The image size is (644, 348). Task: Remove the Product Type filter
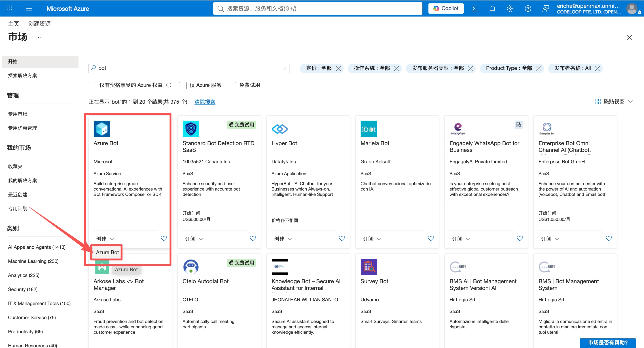click(x=539, y=68)
